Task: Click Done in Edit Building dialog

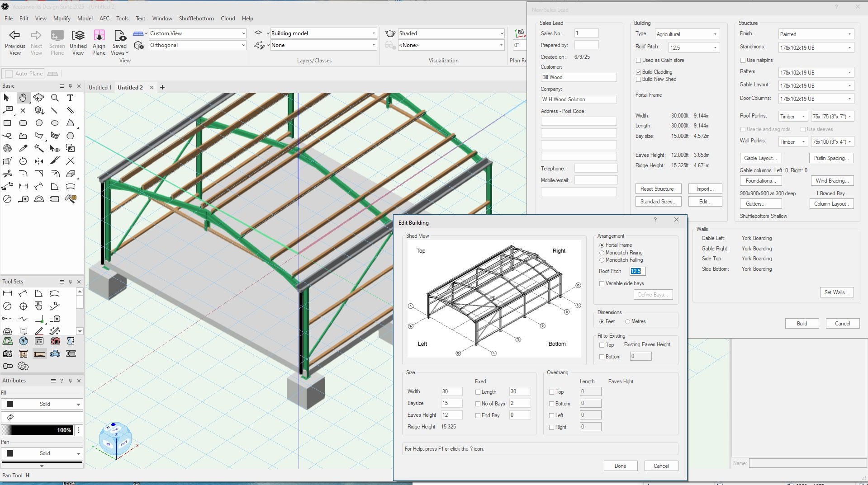Action: [620, 466]
